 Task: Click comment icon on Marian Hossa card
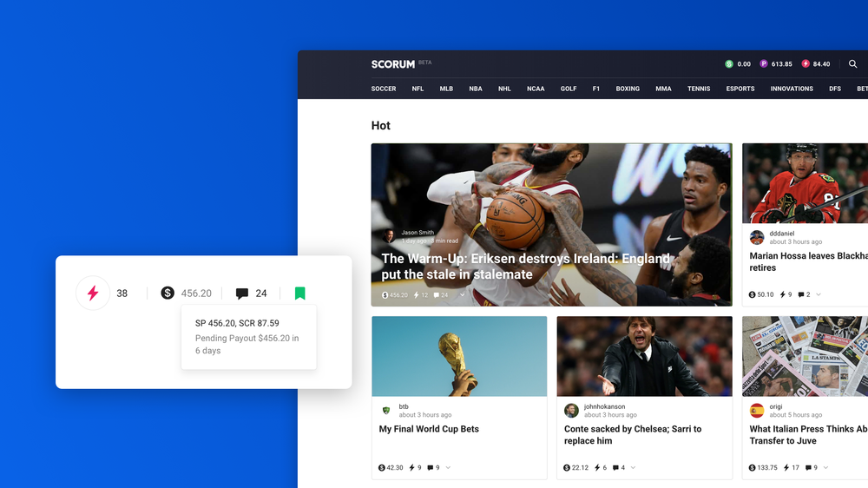point(801,294)
